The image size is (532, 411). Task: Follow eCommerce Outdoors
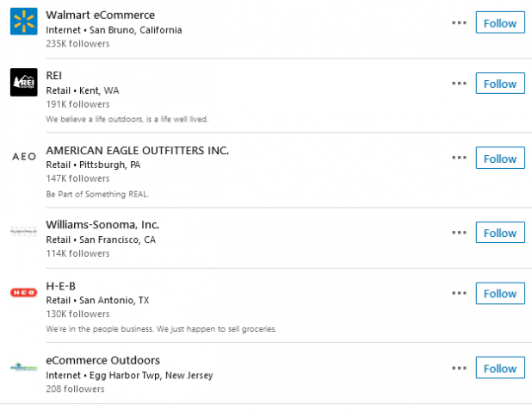pyautogui.click(x=500, y=368)
